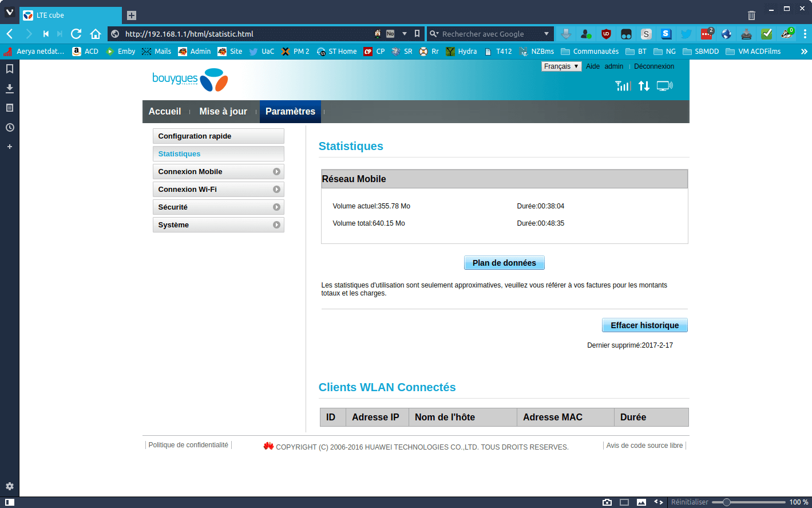Switch to the Accueil tab
The height and width of the screenshot is (508, 812).
click(x=165, y=112)
